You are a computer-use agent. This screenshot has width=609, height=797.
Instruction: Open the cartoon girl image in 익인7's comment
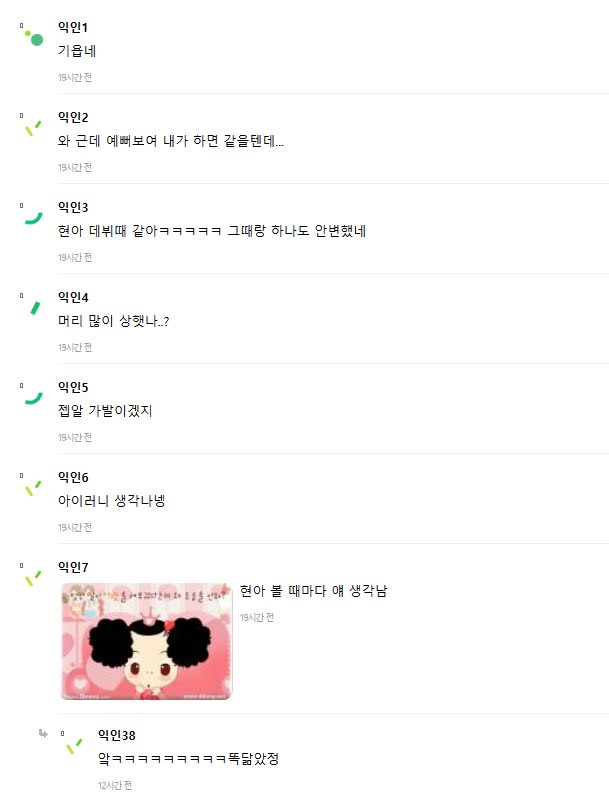pos(146,641)
